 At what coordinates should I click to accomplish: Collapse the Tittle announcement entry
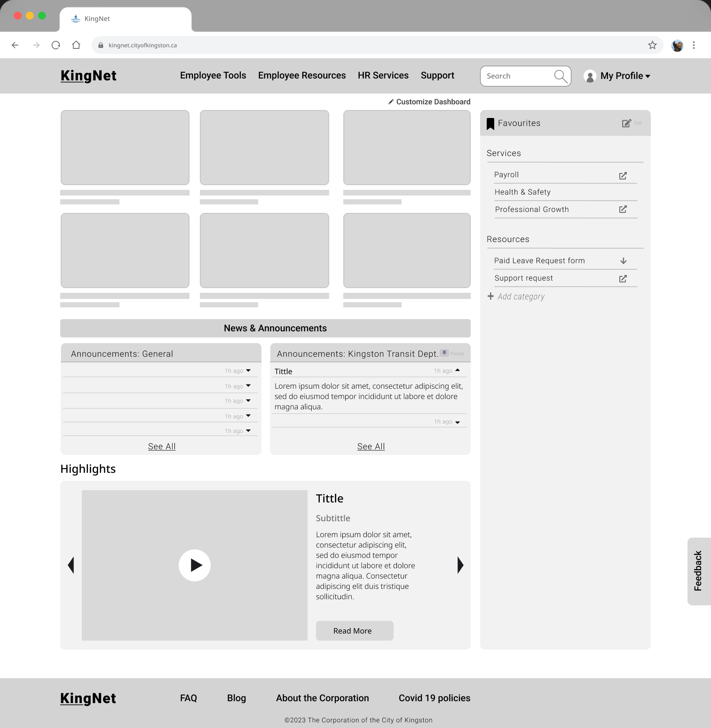pos(457,370)
